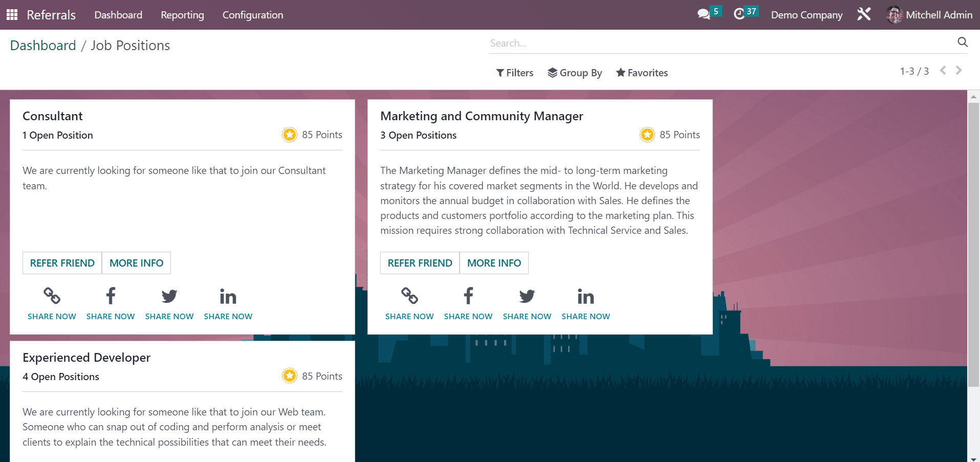Click the vertical scrollbar thumb
This screenshot has width=980, height=462.
[x=973, y=244]
